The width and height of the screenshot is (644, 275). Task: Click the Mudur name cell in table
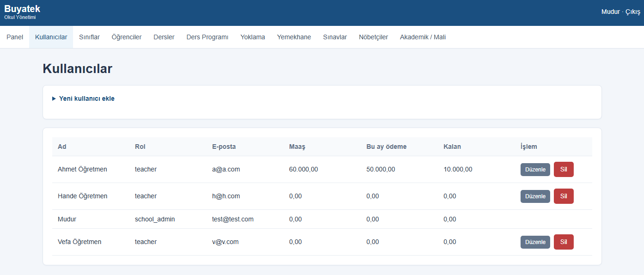click(67, 219)
